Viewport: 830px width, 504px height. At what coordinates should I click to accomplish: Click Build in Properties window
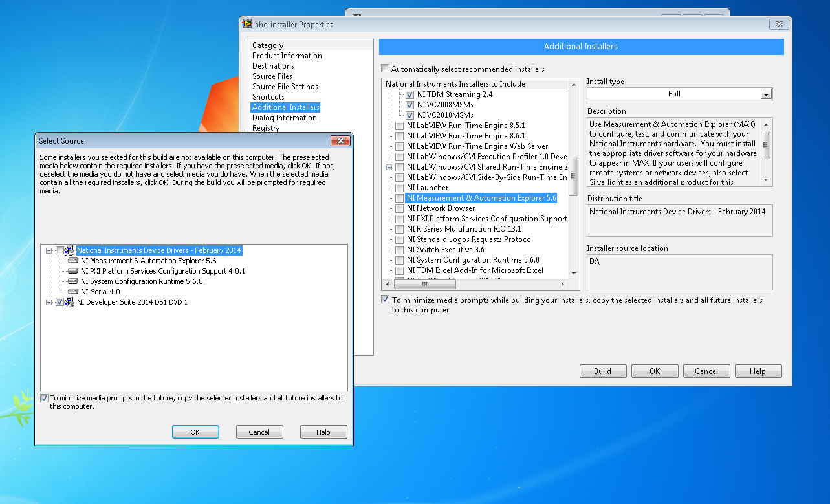603,371
